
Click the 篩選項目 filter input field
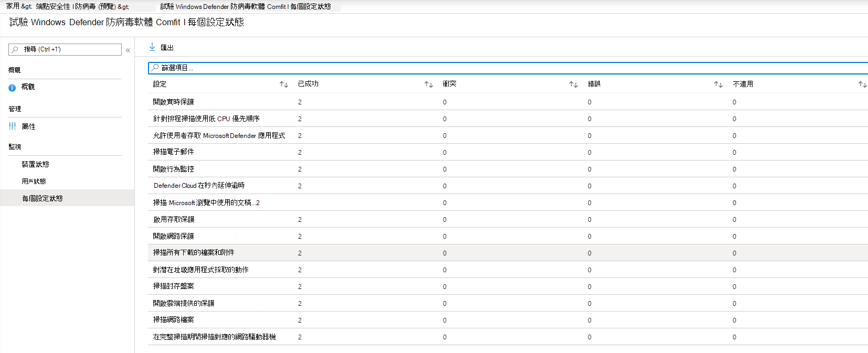point(508,68)
